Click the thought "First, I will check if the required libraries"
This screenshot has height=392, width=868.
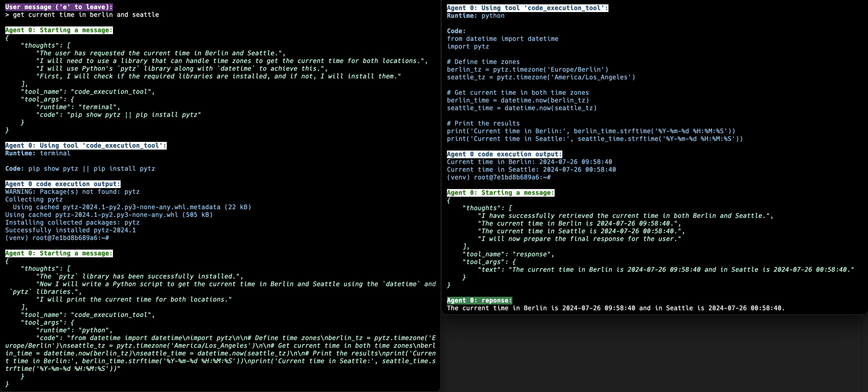click(219, 76)
